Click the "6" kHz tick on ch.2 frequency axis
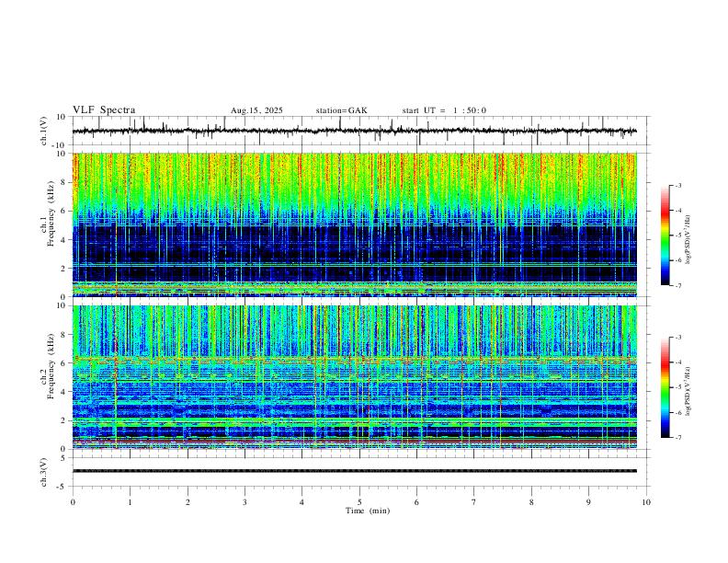This screenshot has height=563, width=728. tap(64, 362)
